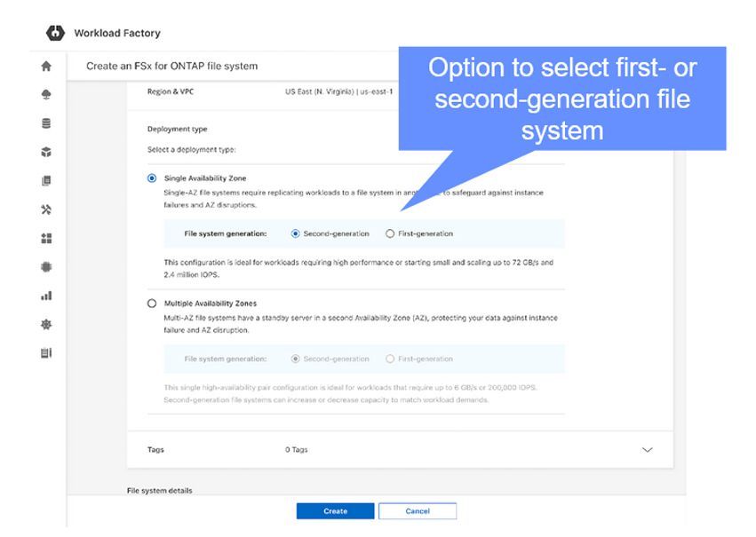Open the hammer and wrench tools icon
This screenshot has height=537, width=756.
46,209
